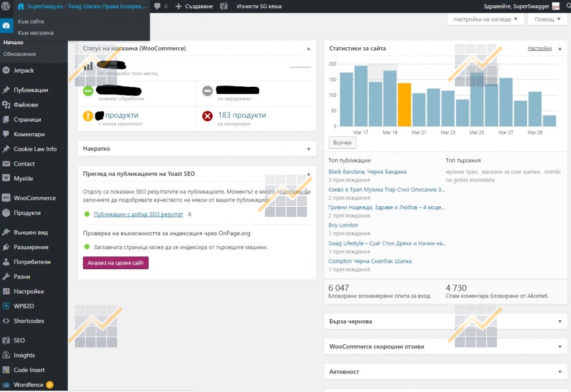Screen dimensions: 571x392
Task: Click the WooCommerce sidebar icon
Action: tap(6, 198)
